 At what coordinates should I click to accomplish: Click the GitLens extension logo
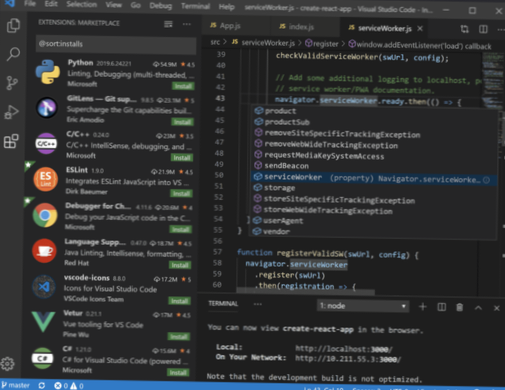(x=47, y=108)
